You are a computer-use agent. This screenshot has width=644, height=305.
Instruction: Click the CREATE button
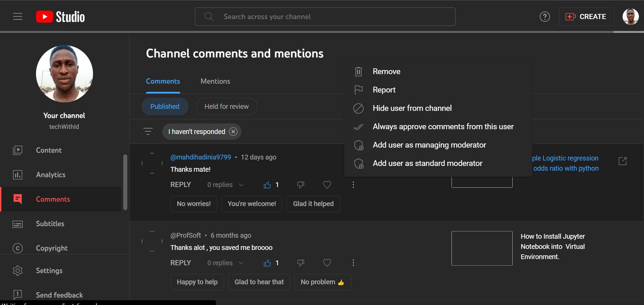coord(586,17)
